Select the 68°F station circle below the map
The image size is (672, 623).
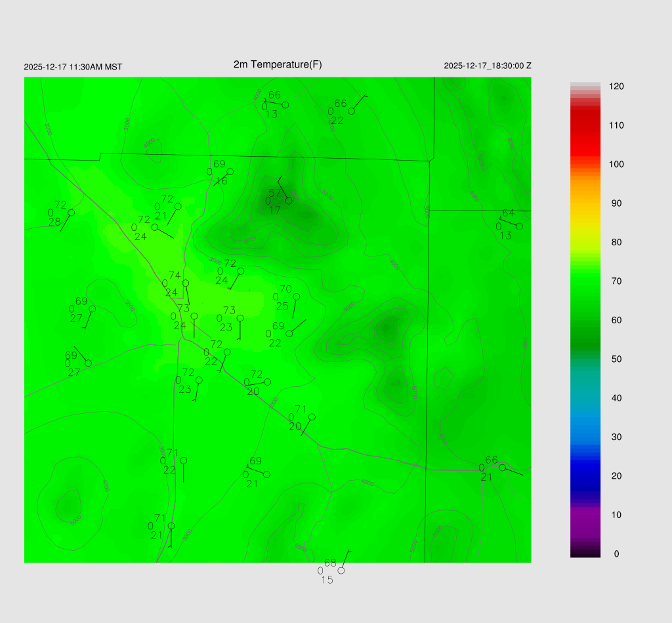[x=341, y=571]
